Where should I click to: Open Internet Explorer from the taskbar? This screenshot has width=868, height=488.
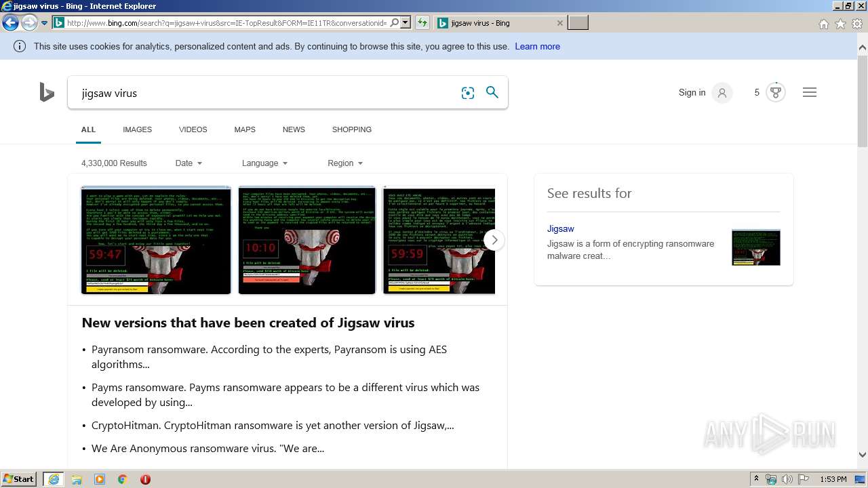pyautogui.click(x=54, y=479)
